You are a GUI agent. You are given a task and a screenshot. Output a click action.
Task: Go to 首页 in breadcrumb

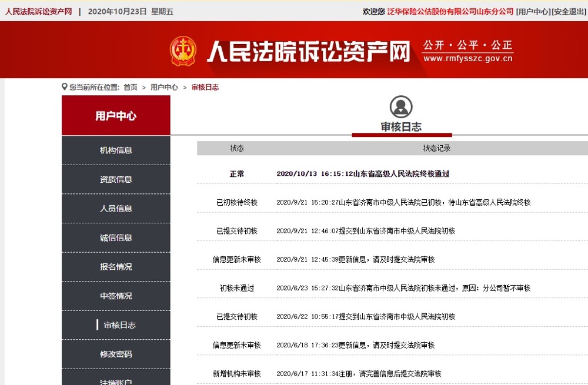tap(131, 88)
